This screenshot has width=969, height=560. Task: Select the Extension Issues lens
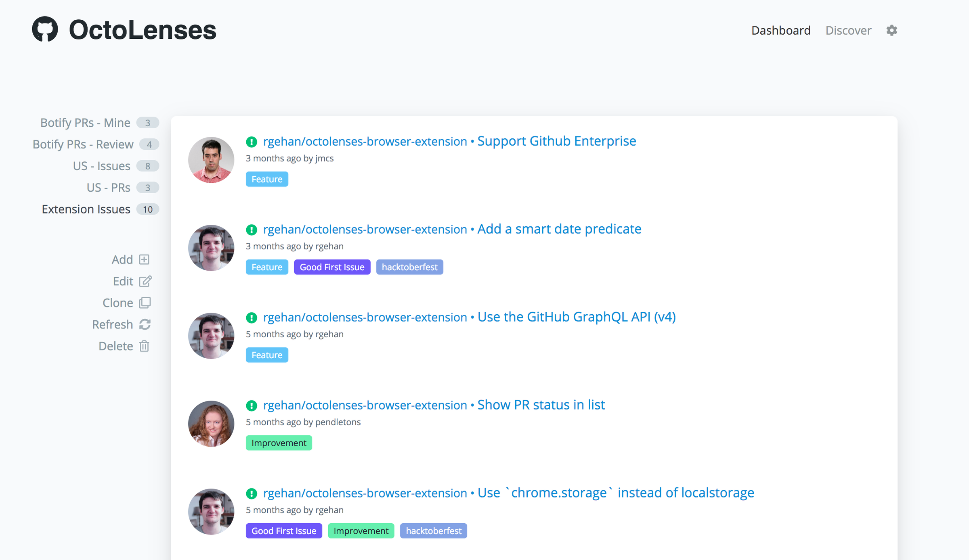click(86, 209)
